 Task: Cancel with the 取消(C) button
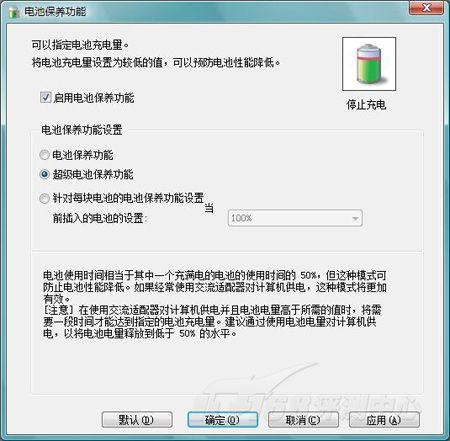(303, 420)
